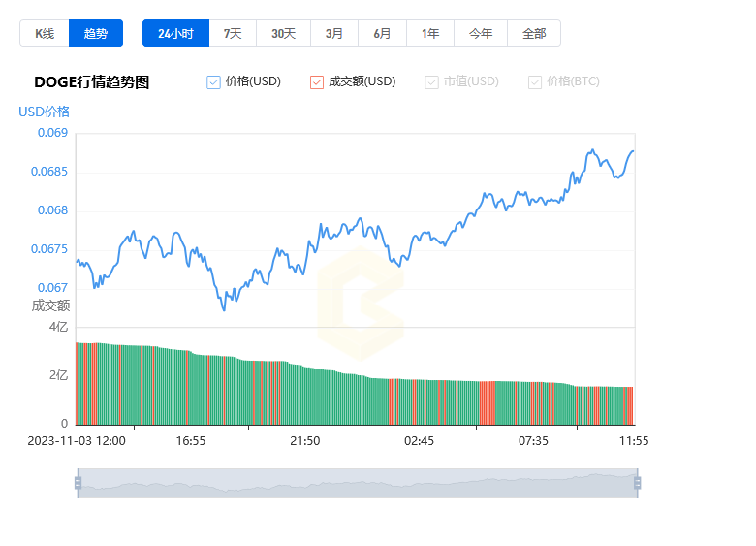This screenshot has width=756, height=546.
Task: Click the range slider overview track
Action: click(357, 483)
